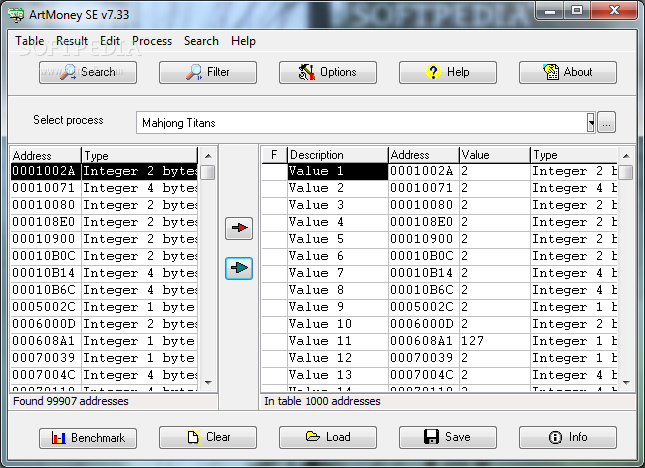Viewport: 645px width, 468px height.
Task: Select address 0007004C in found list
Action: click(x=44, y=375)
